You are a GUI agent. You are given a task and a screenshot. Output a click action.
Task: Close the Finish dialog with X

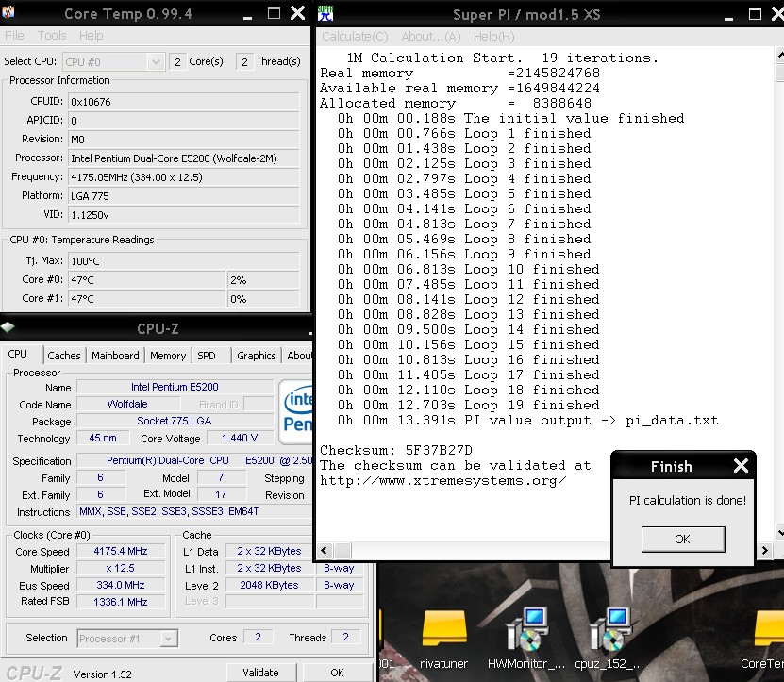(741, 465)
